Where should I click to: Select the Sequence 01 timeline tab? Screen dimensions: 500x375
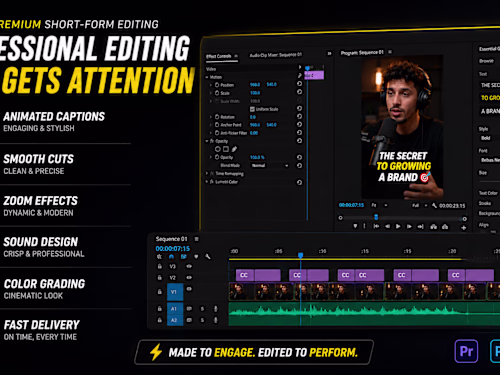[x=171, y=239]
